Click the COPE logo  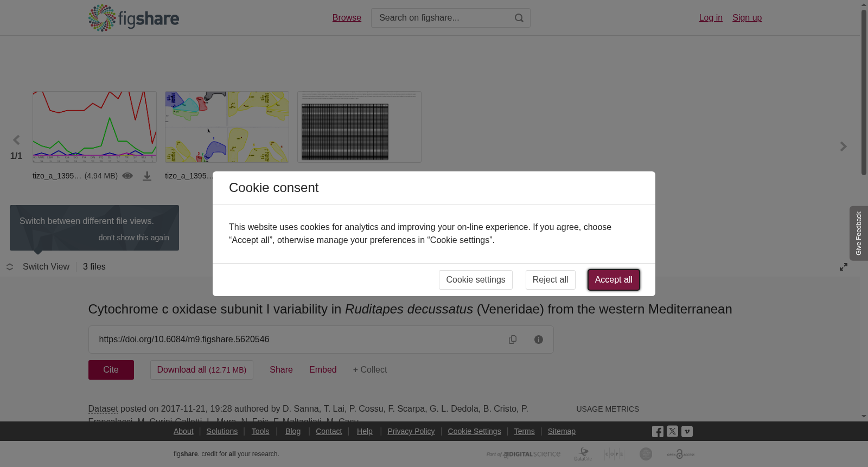pos(614,454)
